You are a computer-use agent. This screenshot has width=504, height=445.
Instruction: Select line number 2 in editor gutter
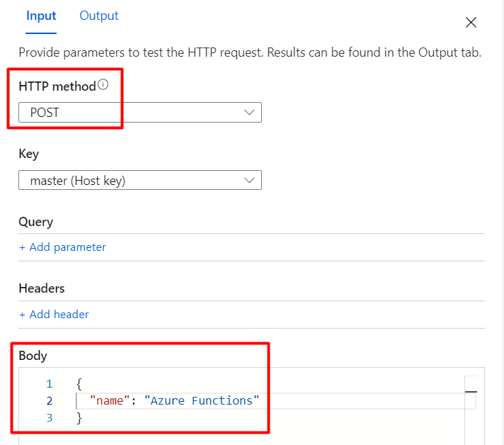50,400
